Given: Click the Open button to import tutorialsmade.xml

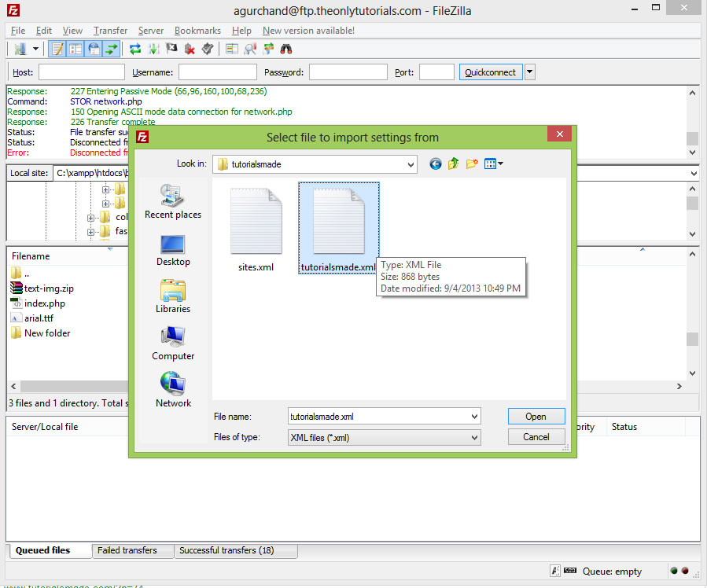Looking at the screenshot, I should 536,416.
